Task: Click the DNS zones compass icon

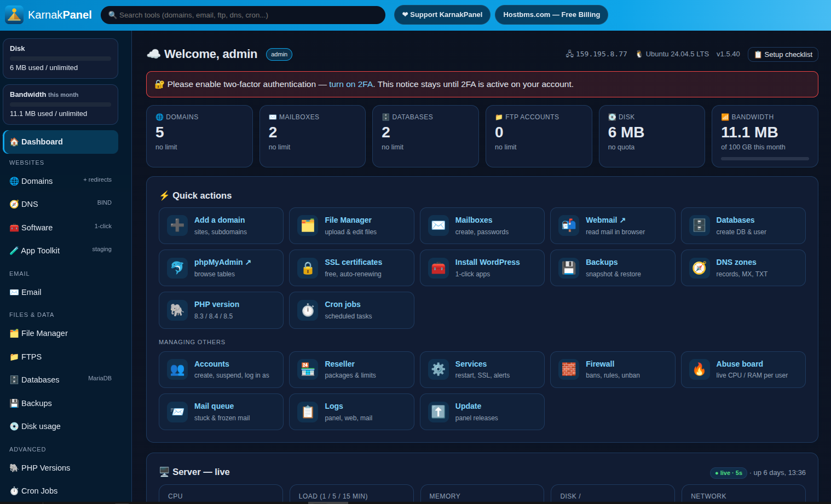Action: click(700, 268)
